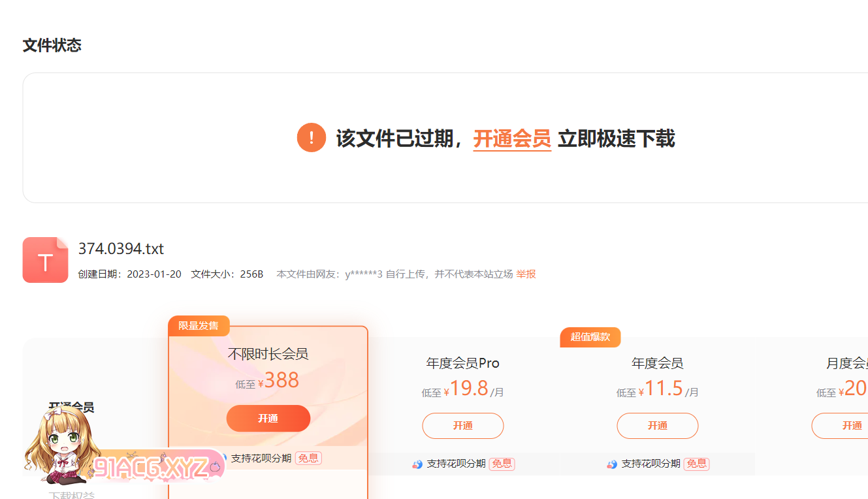The height and width of the screenshot is (499, 868).
Task: Report the file via 举报 link
Action: point(526,274)
